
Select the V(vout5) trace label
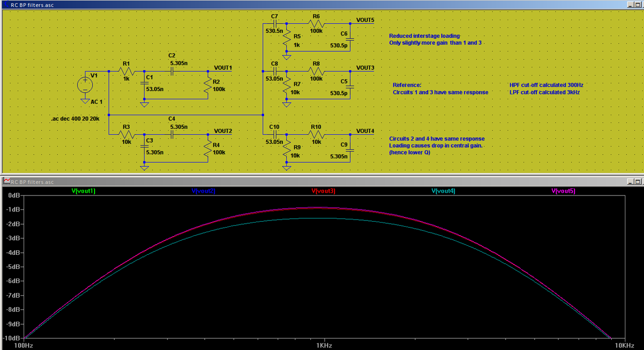[563, 191]
